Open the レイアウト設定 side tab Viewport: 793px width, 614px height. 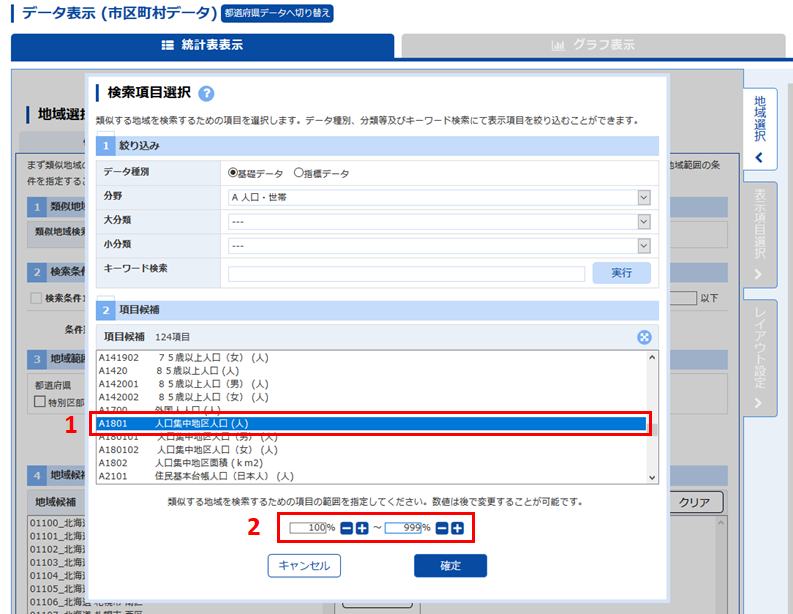tap(760, 358)
